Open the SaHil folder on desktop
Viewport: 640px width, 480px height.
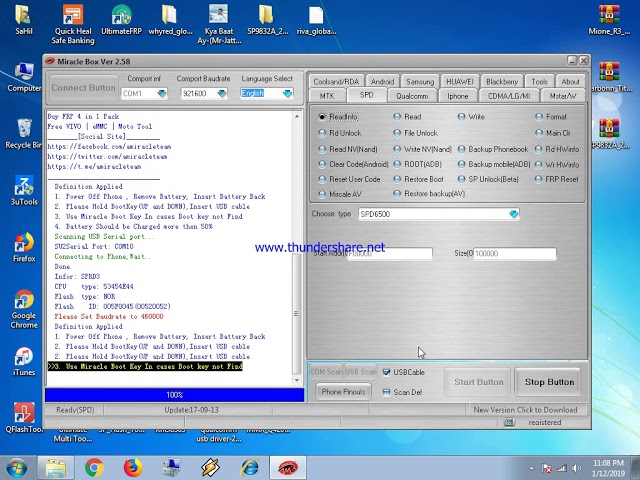pos(24,19)
